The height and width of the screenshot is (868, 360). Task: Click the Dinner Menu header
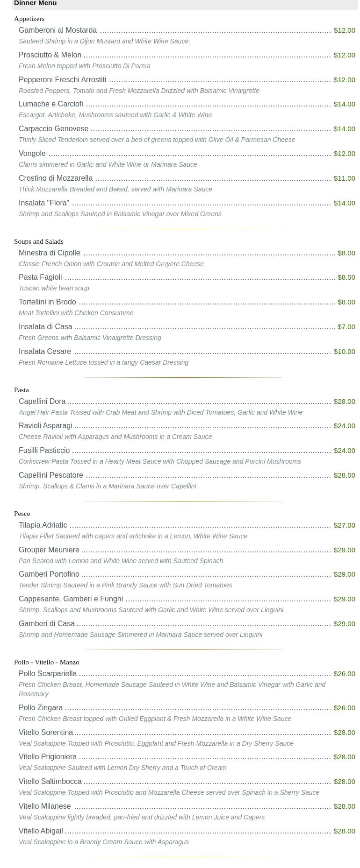coord(36,3)
